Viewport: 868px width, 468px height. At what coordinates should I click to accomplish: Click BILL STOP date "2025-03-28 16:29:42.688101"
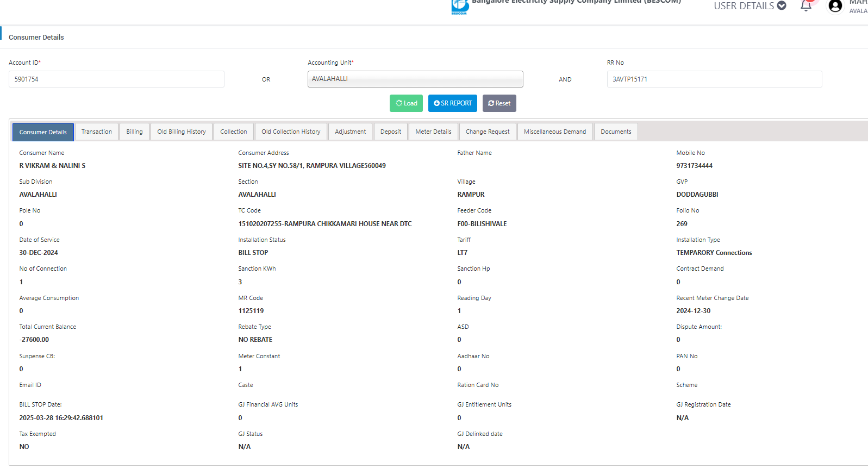pos(61,418)
